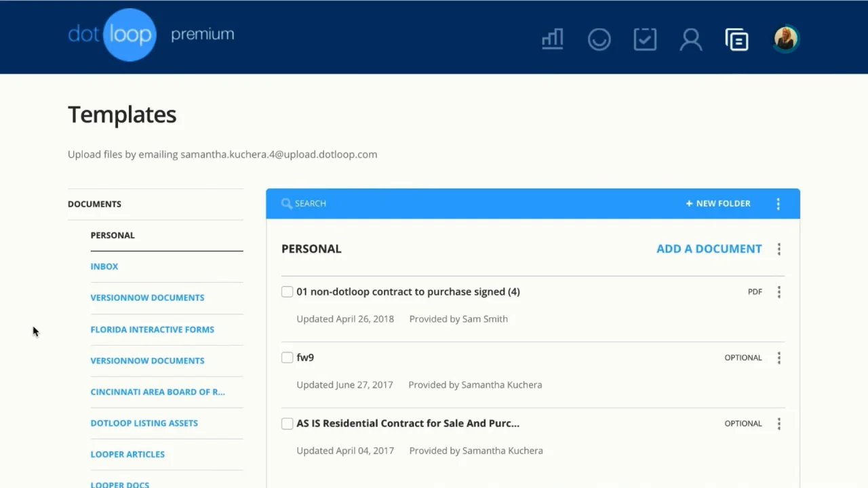Open the tasks checkmark icon
868x488 pixels.
(x=645, y=39)
